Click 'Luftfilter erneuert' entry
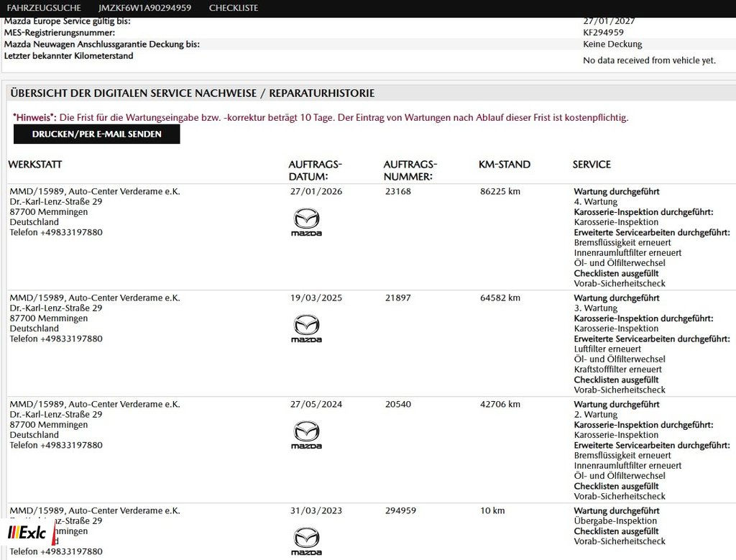This screenshot has height=560, width=736. (x=607, y=349)
